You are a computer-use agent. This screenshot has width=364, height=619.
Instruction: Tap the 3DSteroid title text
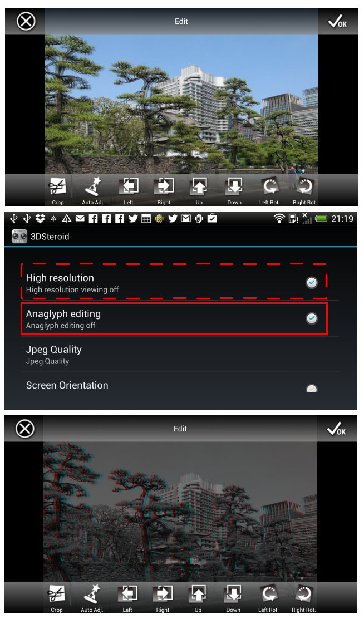coord(50,237)
